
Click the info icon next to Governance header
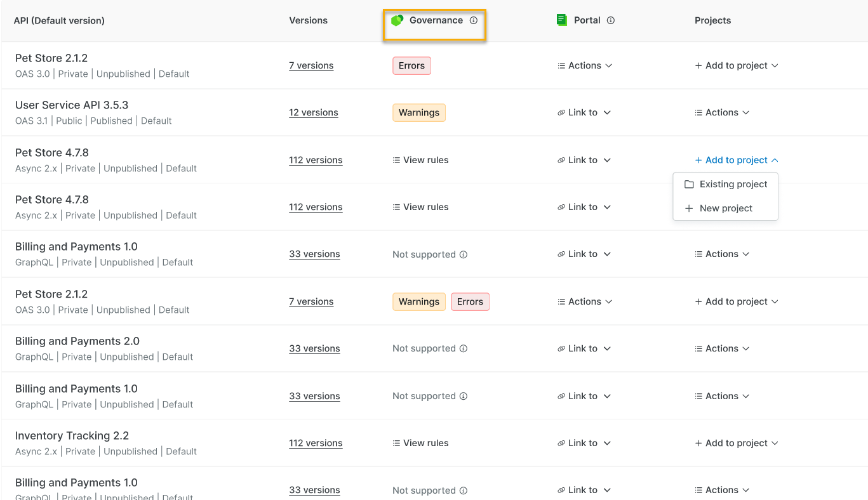point(473,20)
